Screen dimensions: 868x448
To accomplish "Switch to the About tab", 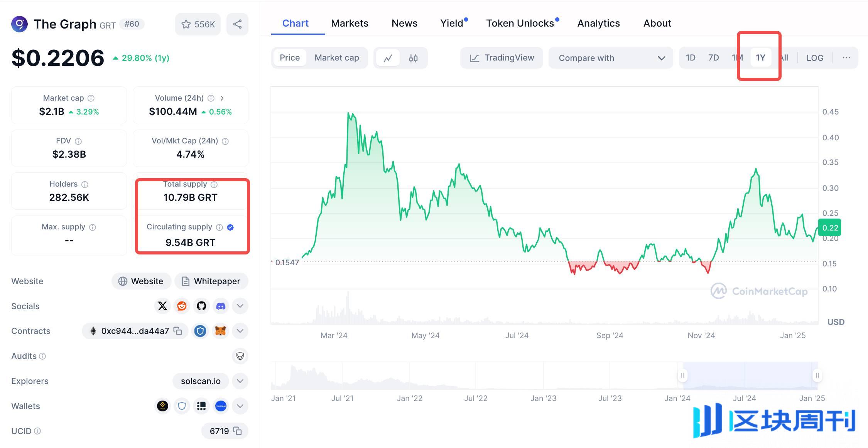I will [x=657, y=24].
